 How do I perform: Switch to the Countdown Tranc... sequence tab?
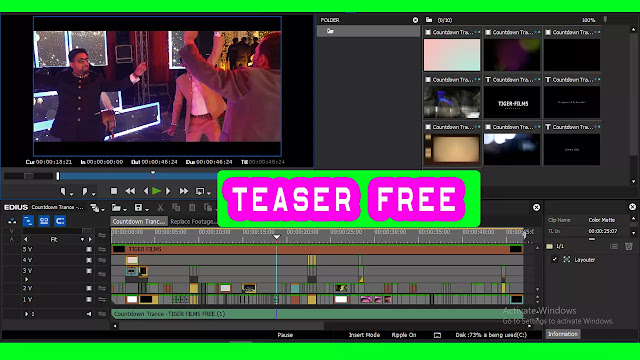pyautogui.click(x=139, y=221)
